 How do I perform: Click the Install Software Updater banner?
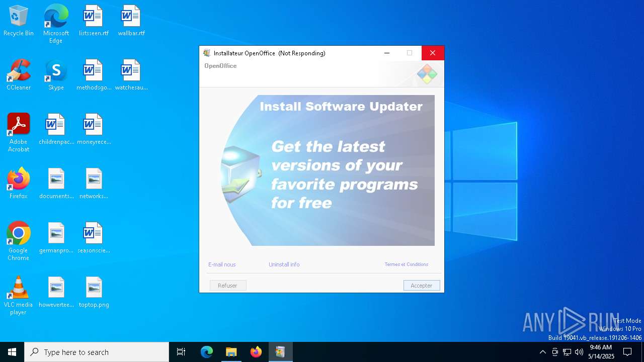pos(328,170)
